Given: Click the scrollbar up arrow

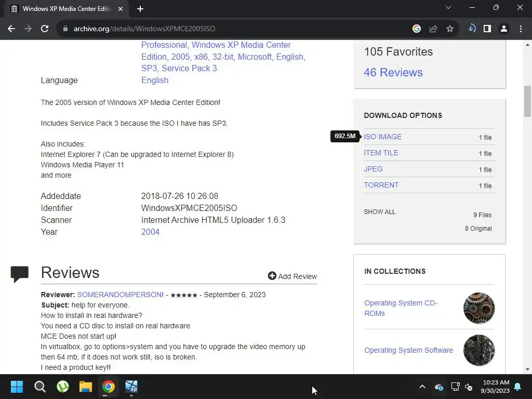Looking at the screenshot, I should pyautogui.click(x=527, y=45).
